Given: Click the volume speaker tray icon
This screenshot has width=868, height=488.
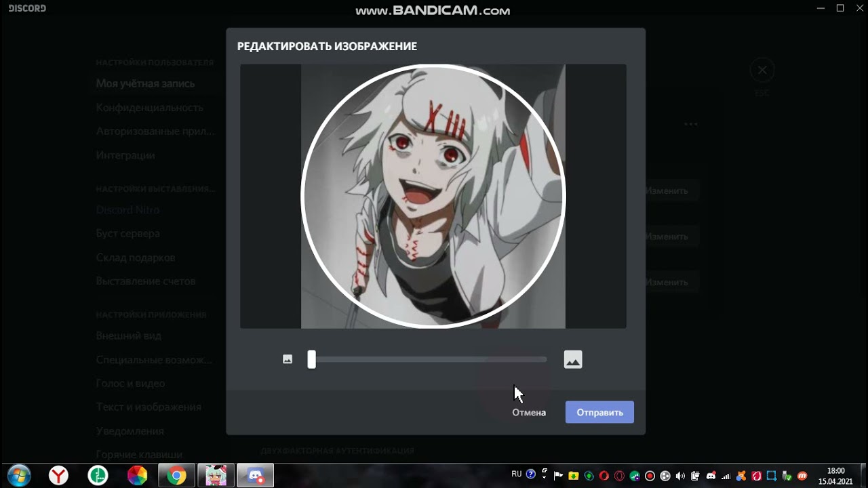Looking at the screenshot, I should point(680,476).
